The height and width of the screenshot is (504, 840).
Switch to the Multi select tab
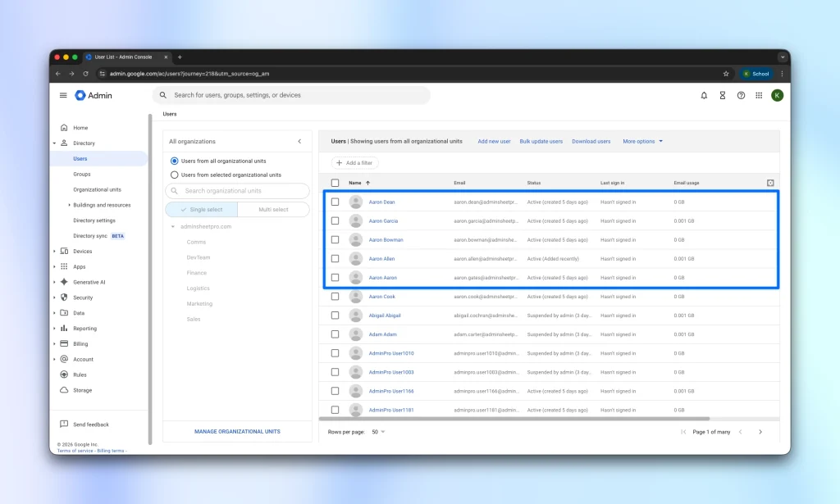(273, 210)
